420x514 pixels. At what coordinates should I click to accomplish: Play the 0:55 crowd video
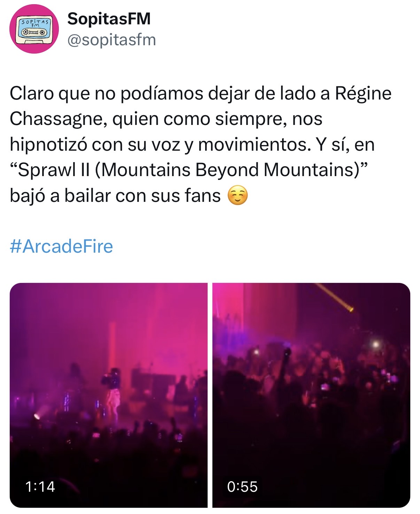click(x=311, y=395)
